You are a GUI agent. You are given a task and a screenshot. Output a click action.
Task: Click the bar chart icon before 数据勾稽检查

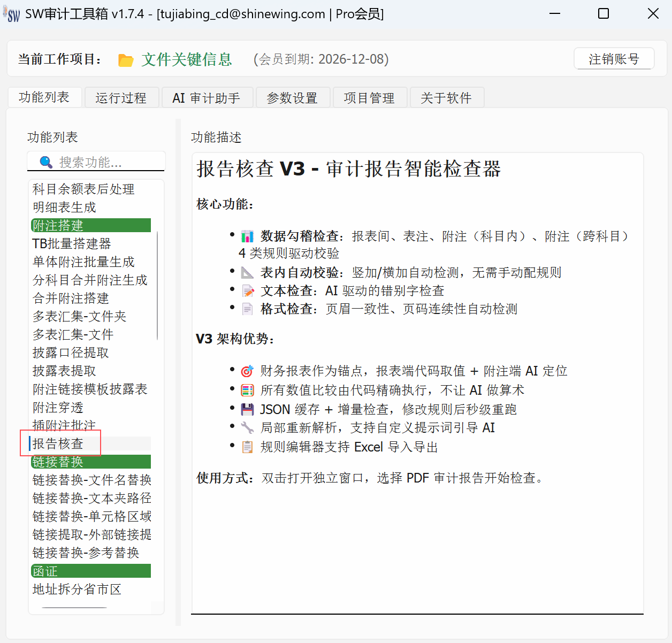tap(247, 235)
